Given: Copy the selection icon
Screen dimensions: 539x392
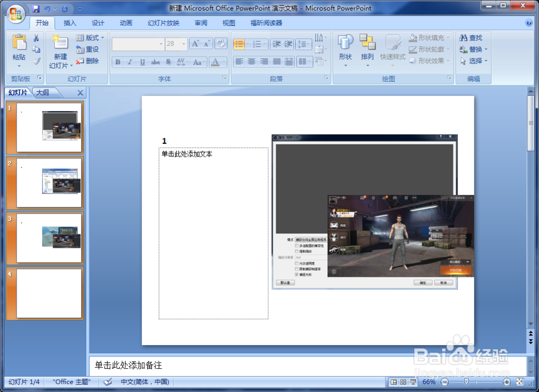Looking at the screenshot, I should click(36, 50).
